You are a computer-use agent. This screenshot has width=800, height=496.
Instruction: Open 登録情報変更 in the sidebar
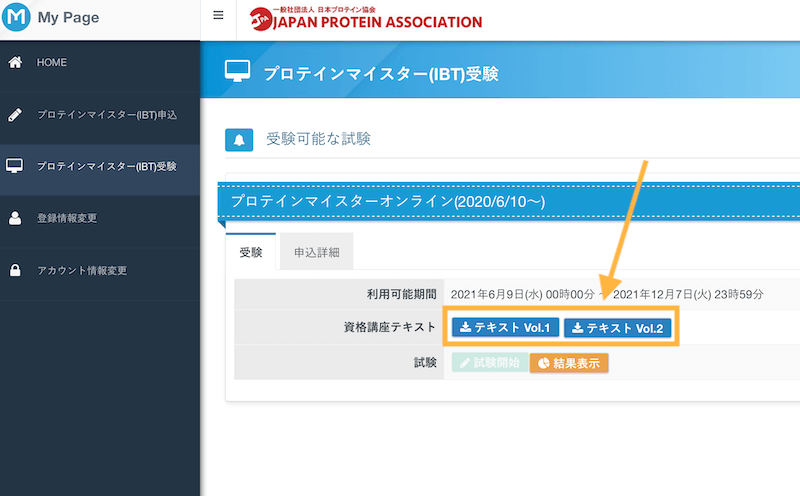pyautogui.click(x=100, y=218)
